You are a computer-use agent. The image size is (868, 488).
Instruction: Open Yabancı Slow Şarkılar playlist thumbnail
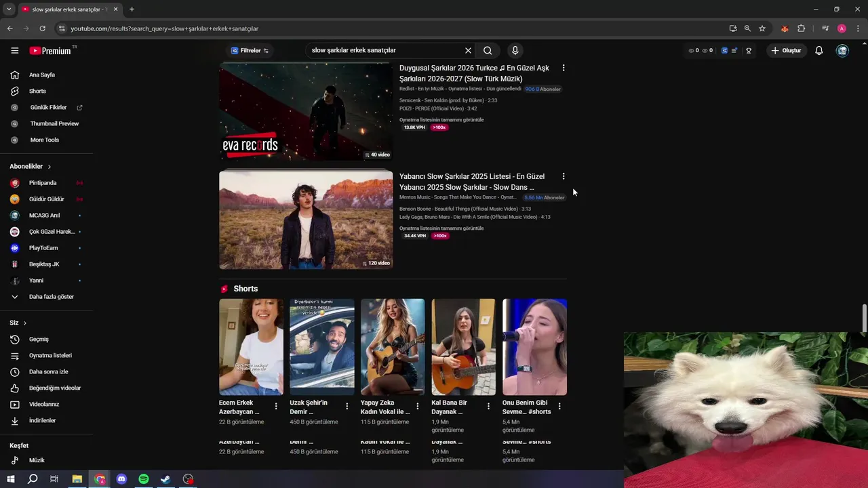coord(306,220)
